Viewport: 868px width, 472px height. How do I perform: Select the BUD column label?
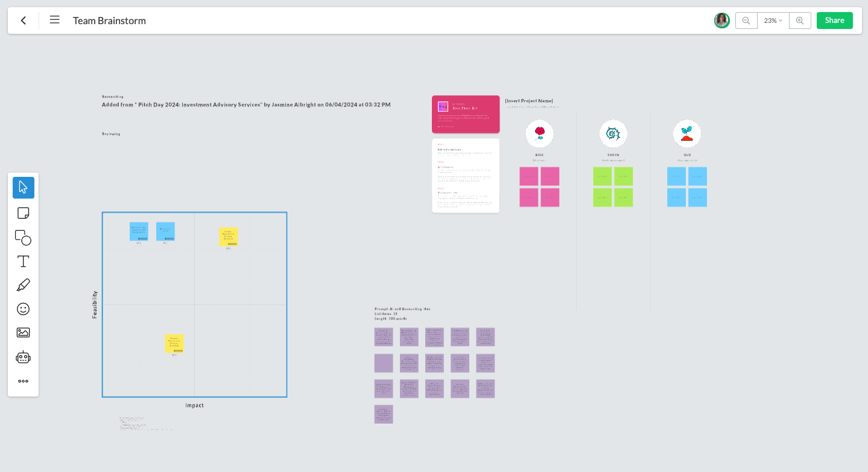pos(687,155)
